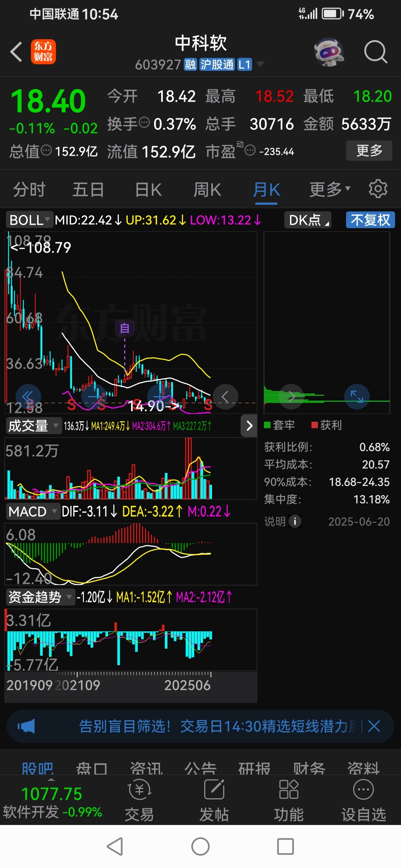Open the robot assistant avatar
The width and height of the screenshot is (401, 868).
point(329,52)
